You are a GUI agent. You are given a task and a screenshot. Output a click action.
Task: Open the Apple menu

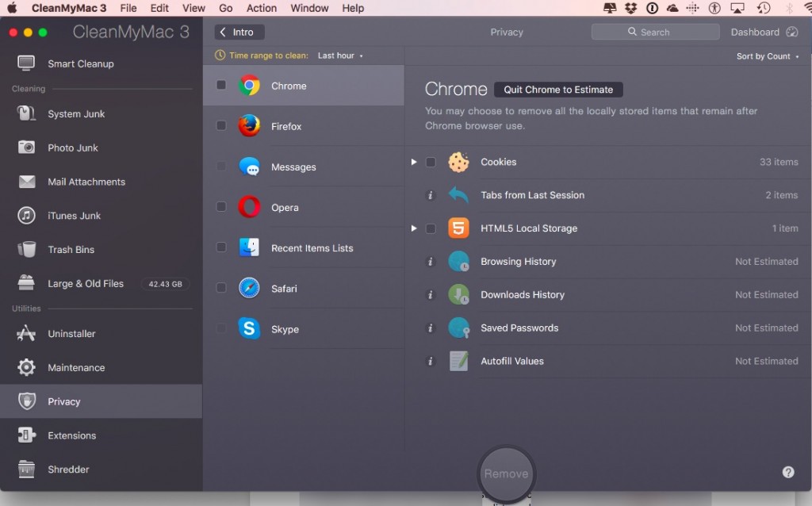point(12,8)
